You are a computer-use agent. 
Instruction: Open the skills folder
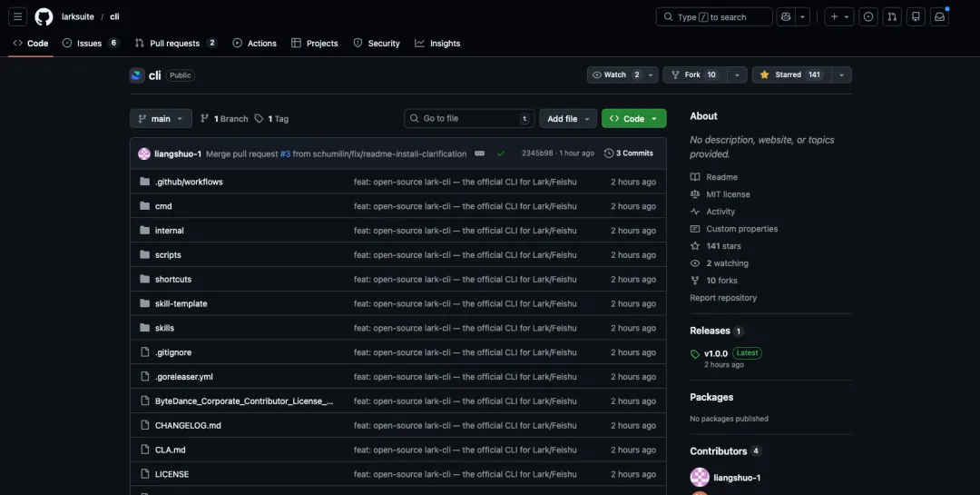tap(164, 328)
